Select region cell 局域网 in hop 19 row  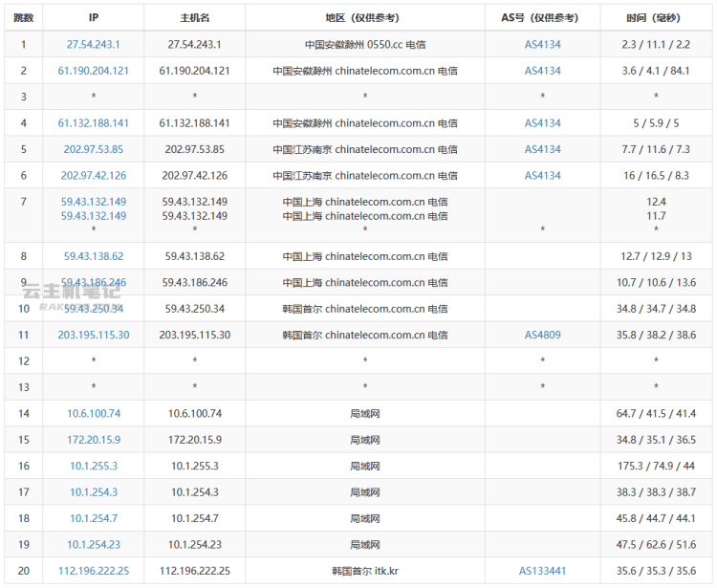[x=365, y=545]
